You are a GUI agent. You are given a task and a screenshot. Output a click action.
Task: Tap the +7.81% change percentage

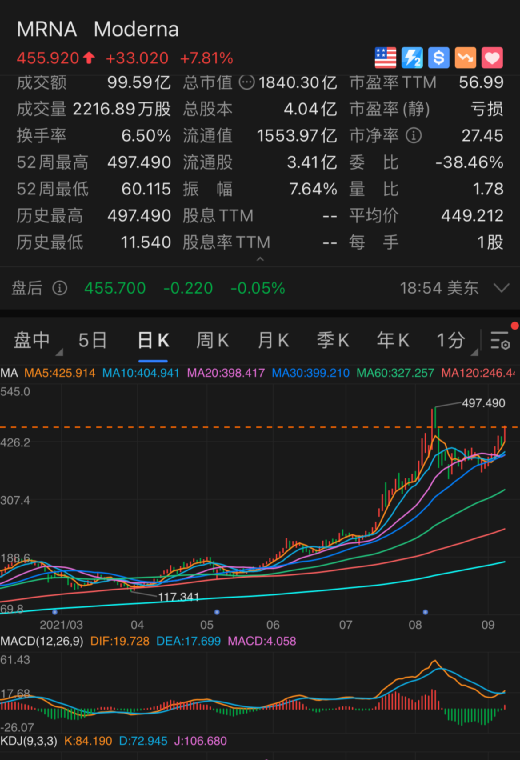click(206, 58)
